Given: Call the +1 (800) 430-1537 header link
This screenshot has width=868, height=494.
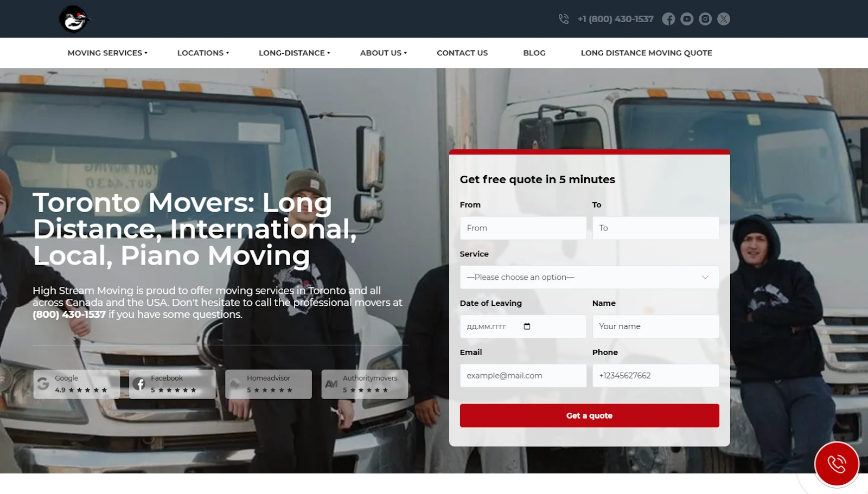Looking at the screenshot, I should tap(615, 19).
